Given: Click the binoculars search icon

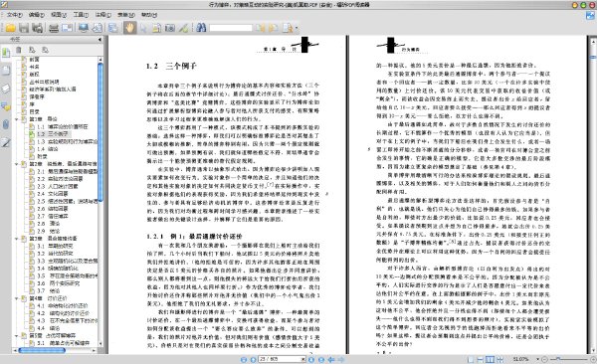Looking at the screenshot, I should 201,28.
